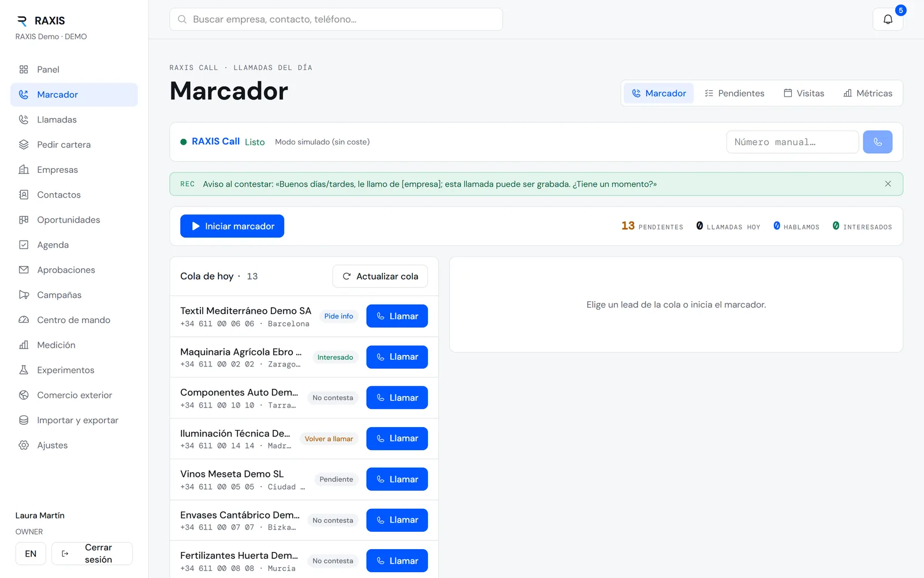Open Panel in the sidebar
The image size is (924, 578).
pyautogui.click(x=74, y=69)
